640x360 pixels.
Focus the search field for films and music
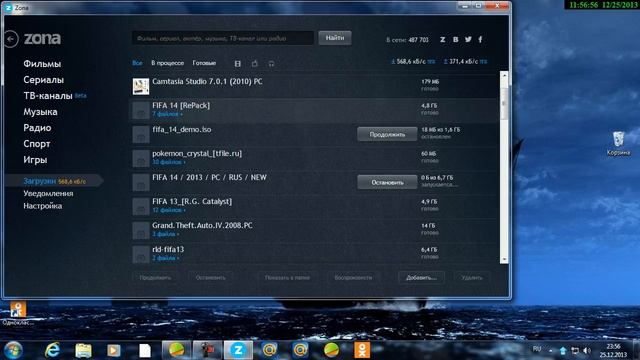(x=223, y=38)
